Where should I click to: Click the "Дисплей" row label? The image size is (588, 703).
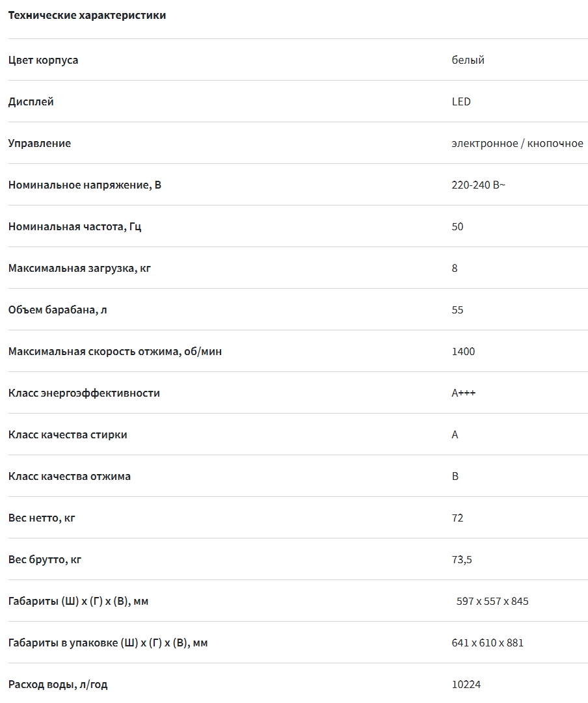[31, 101]
